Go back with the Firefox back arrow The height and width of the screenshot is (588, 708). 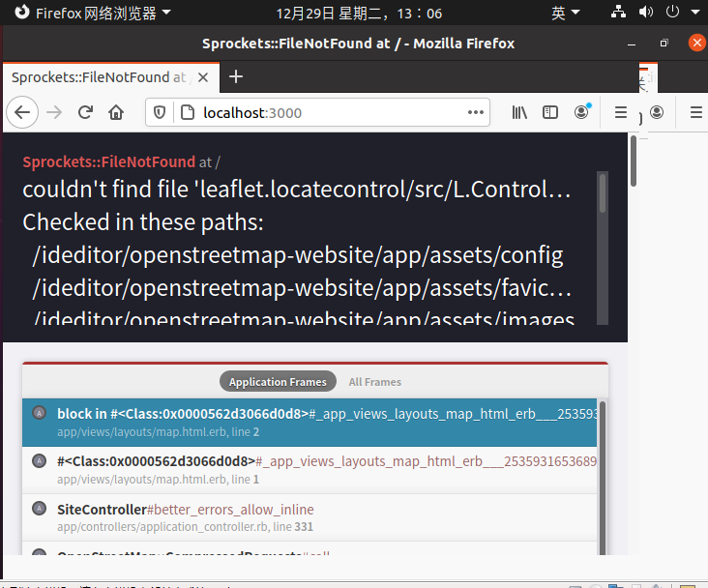click(22, 112)
